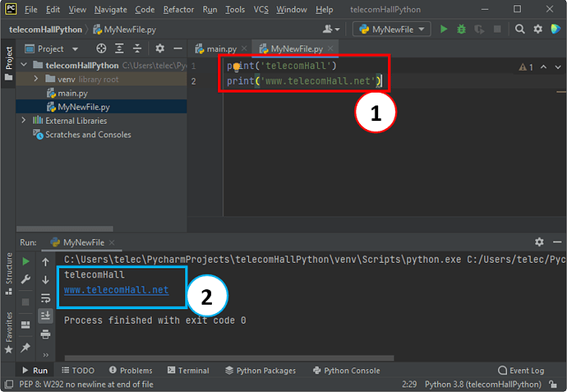This screenshot has height=392, width=567.
Task: Open the Navigate menu
Action: [110, 10]
